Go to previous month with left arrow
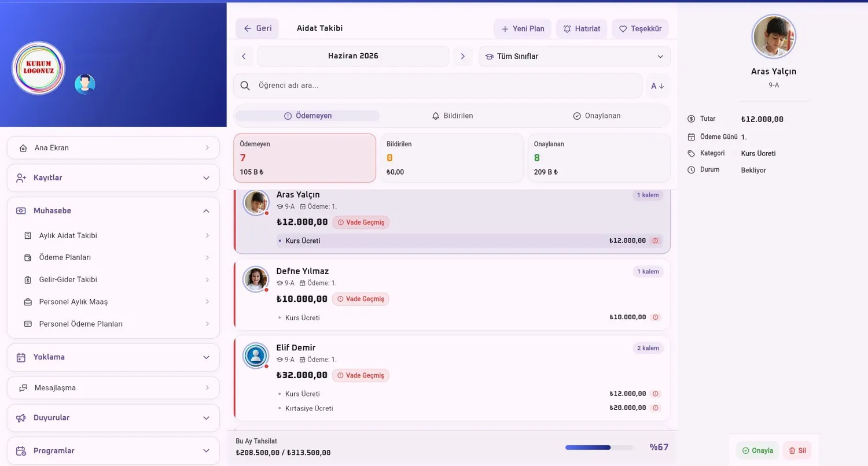The height and width of the screenshot is (466, 868). pos(244,56)
